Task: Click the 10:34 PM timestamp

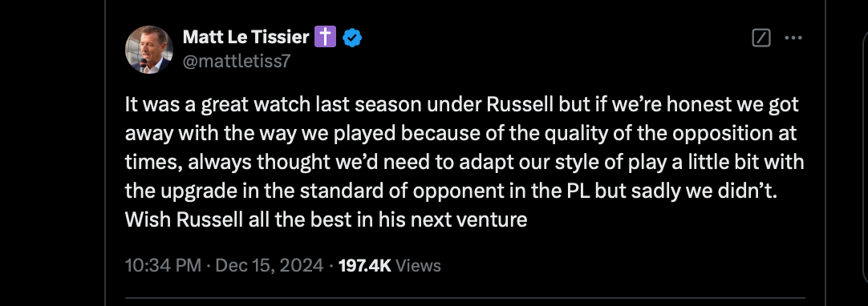Action: 164,266
